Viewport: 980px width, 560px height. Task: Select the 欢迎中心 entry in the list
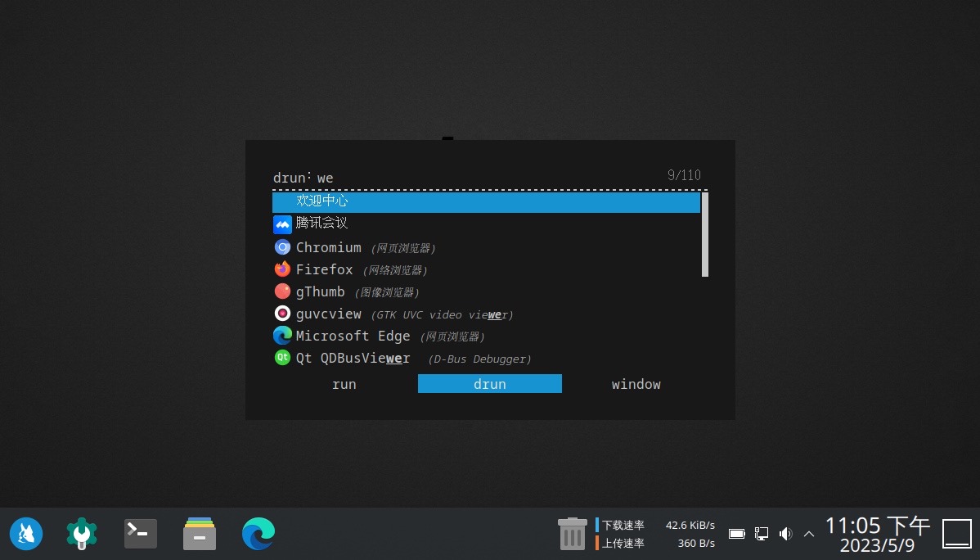tap(486, 202)
